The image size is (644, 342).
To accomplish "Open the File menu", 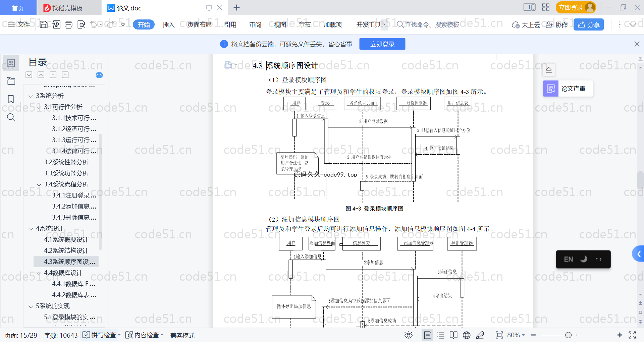I will coord(19,24).
